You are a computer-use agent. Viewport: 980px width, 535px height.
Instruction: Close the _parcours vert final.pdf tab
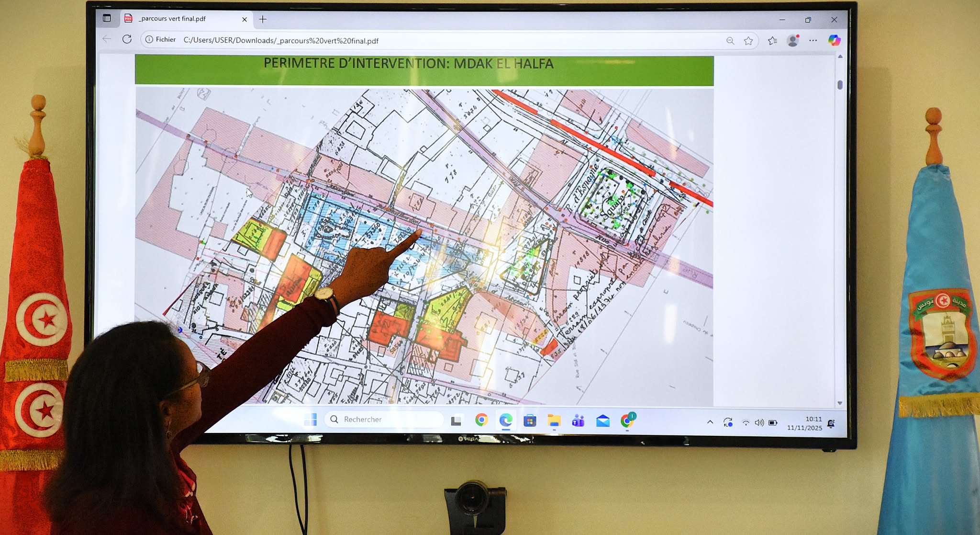click(x=245, y=19)
